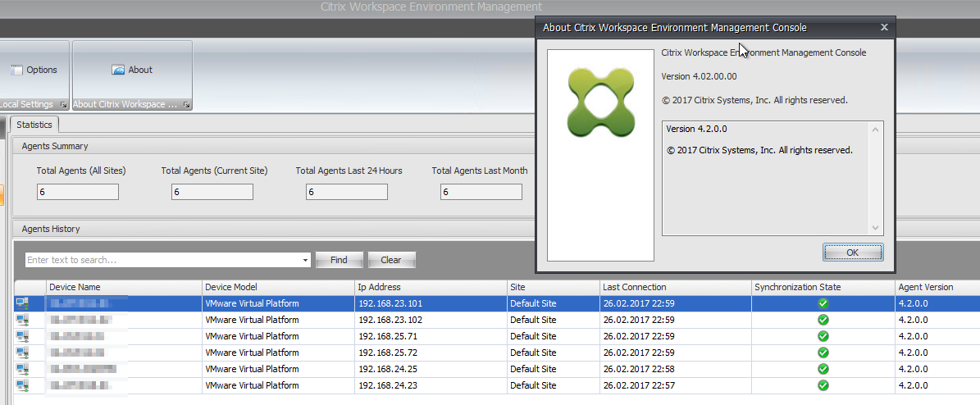
Task: Open the search field dropdown arrow
Action: tap(305, 260)
